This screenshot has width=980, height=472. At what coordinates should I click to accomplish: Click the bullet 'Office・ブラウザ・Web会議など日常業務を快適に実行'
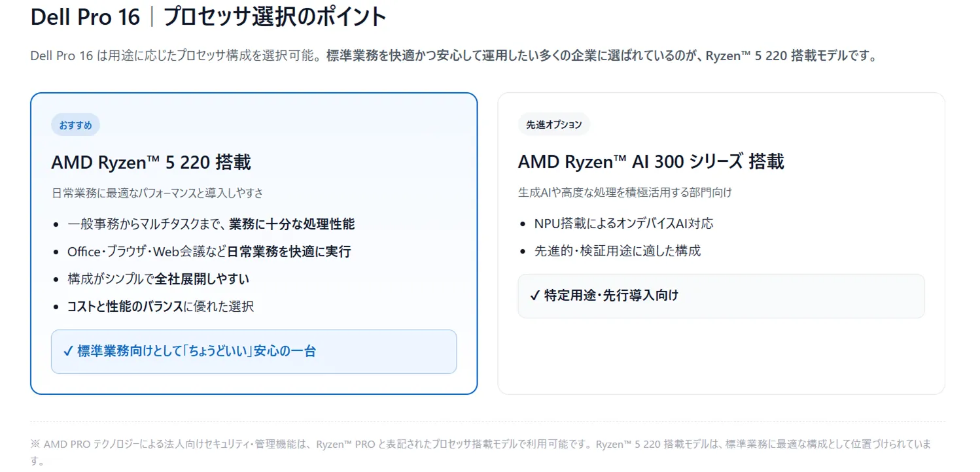coord(209,252)
